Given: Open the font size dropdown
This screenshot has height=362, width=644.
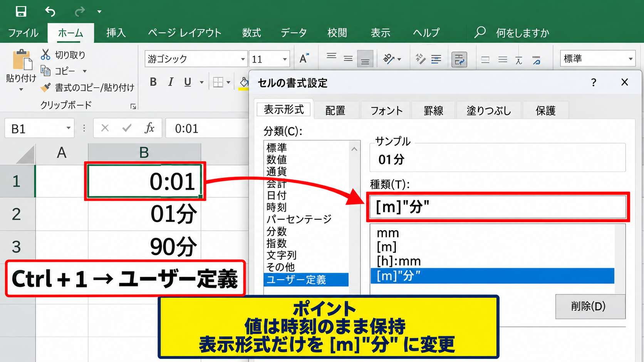Looking at the screenshot, I should [285, 59].
